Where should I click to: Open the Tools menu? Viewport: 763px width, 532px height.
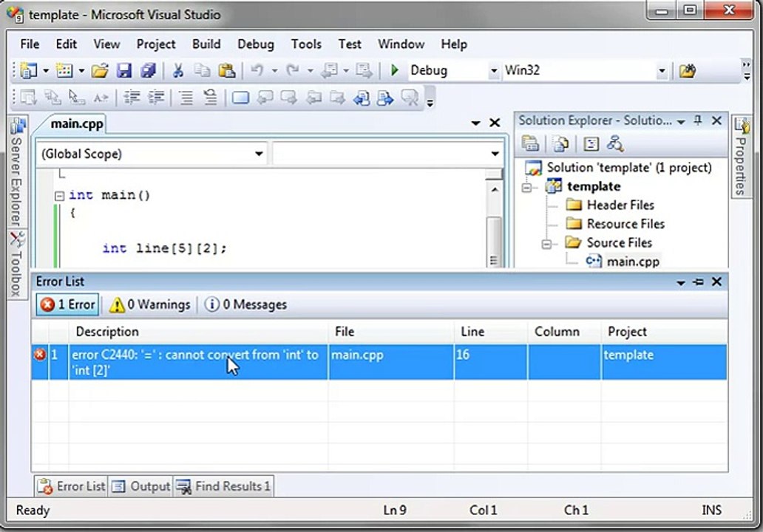coord(306,44)
